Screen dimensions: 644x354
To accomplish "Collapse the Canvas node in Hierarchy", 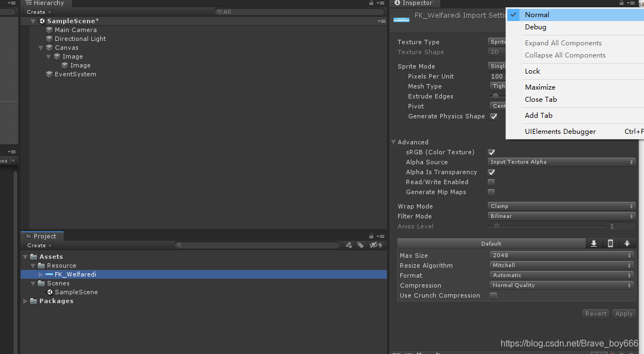I will [x=40, y=48].
